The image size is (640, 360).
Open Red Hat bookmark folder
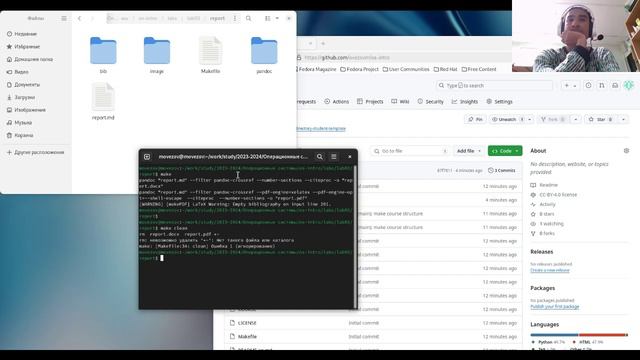(445, 69)
